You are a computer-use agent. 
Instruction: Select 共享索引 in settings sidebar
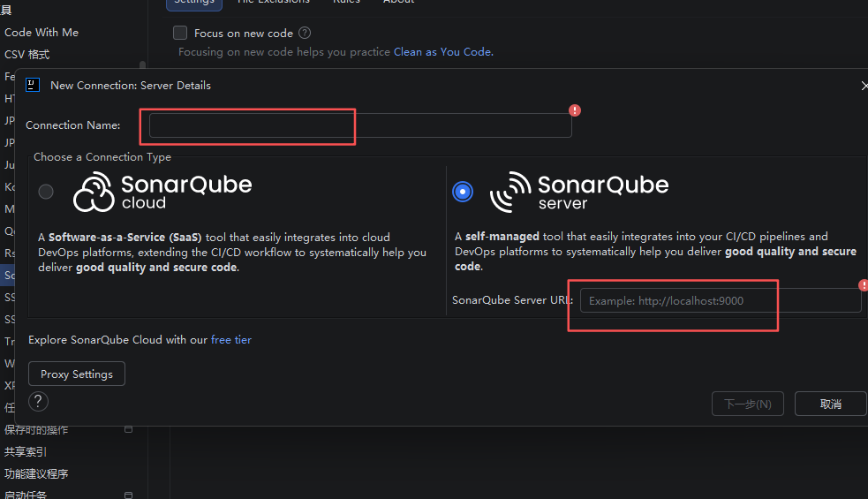pos(25,452)
